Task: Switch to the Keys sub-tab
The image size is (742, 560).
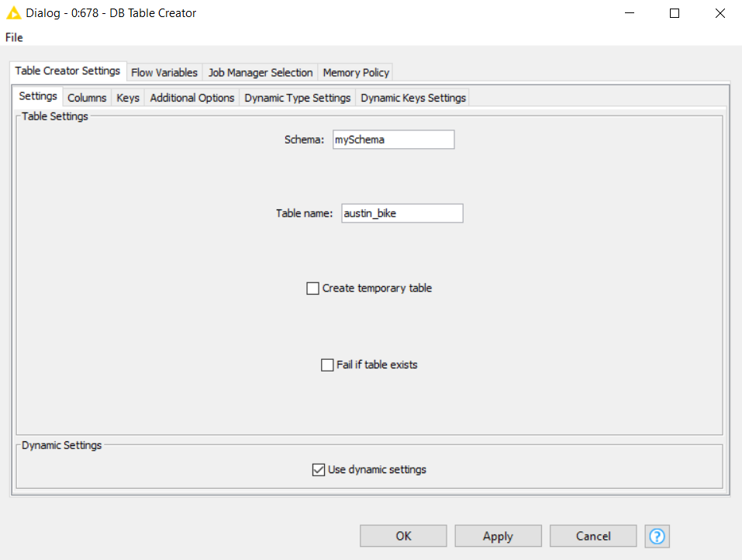Action: (128, 98)
